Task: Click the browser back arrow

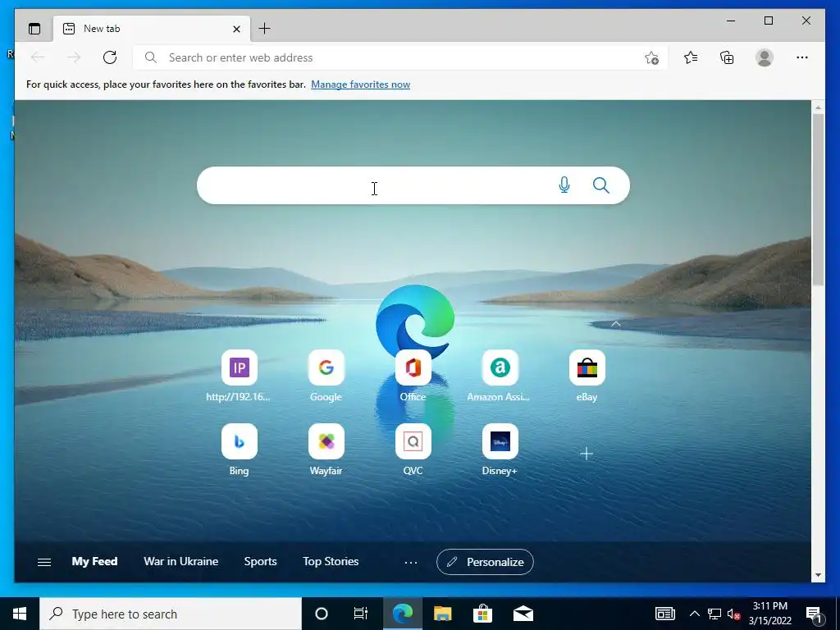Action: 38,57
